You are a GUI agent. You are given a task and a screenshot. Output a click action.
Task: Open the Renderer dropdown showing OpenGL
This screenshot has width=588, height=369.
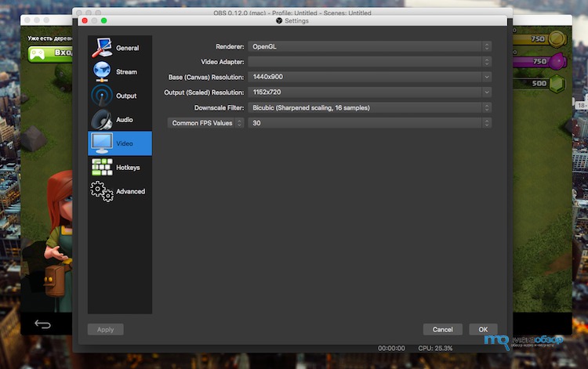click(x=369, y=46)
